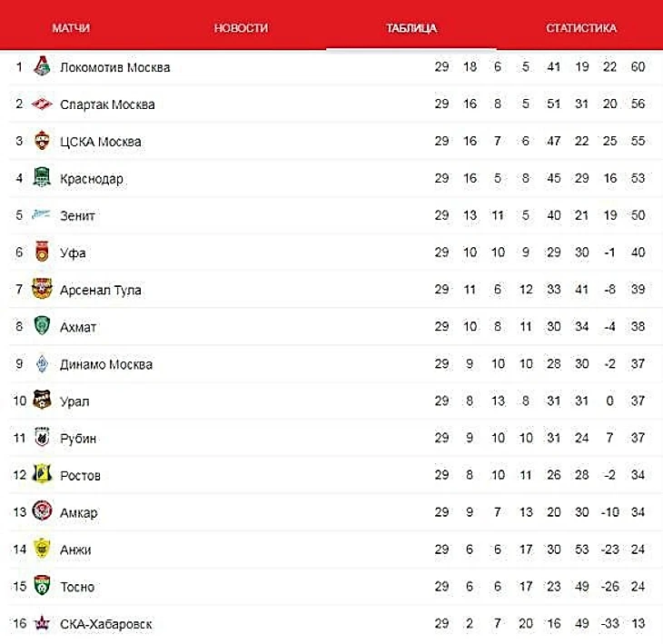This screenshot has width=663, height=644.
Task: Open the Статистика tab
Action: click(x=581, y=28)
